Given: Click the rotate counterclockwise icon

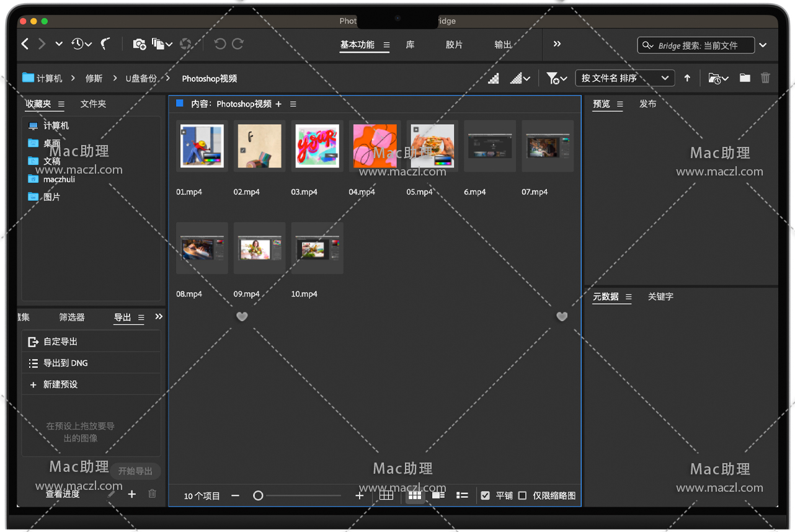Looking at the screenshot, I should [x=220, y=44].
